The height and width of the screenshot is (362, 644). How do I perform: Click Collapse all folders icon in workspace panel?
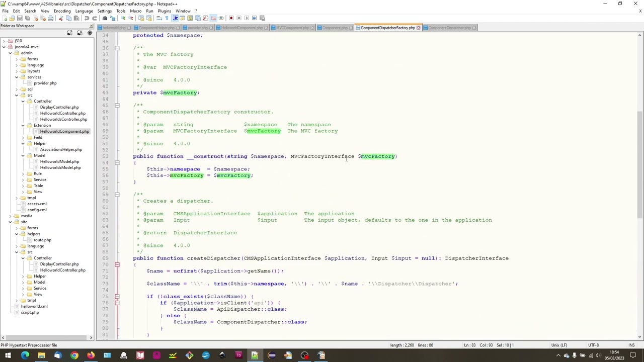coord(79,33)
